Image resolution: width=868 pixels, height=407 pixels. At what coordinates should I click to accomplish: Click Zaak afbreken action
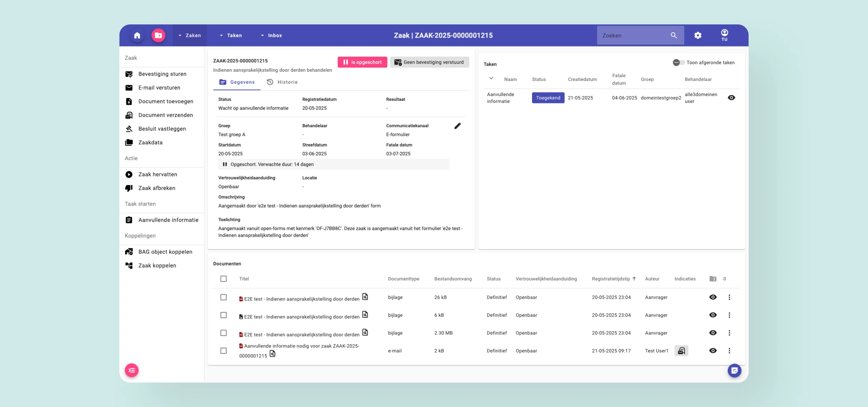(x=162, y=188)
